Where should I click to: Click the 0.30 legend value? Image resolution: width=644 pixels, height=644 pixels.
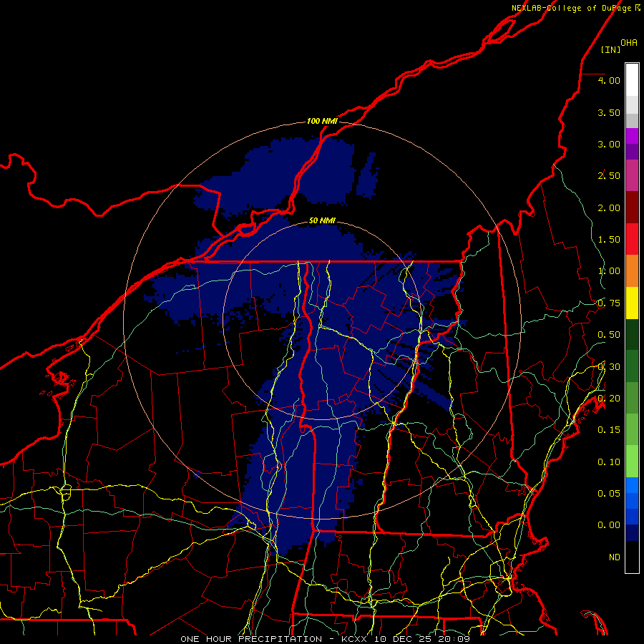(609, 367)
